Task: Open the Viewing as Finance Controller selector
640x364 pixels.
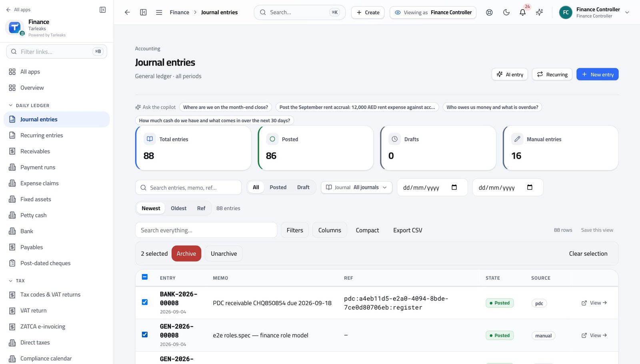Action: [x=433, y=12]
